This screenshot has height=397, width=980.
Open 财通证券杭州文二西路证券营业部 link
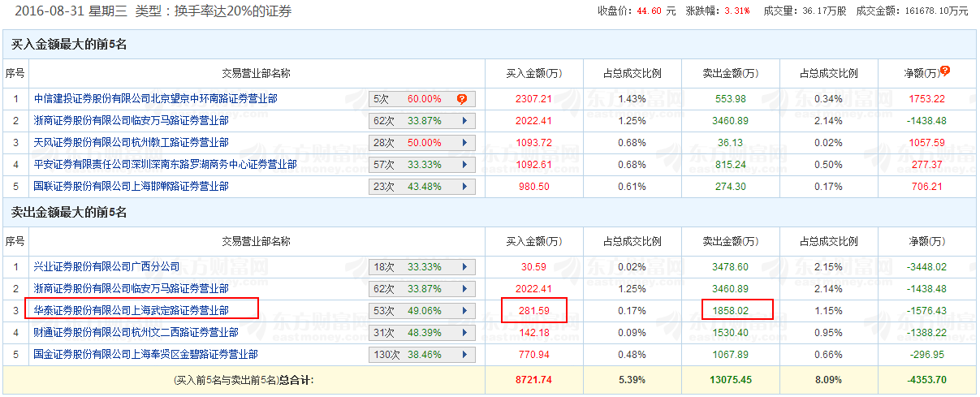[136, 332]
